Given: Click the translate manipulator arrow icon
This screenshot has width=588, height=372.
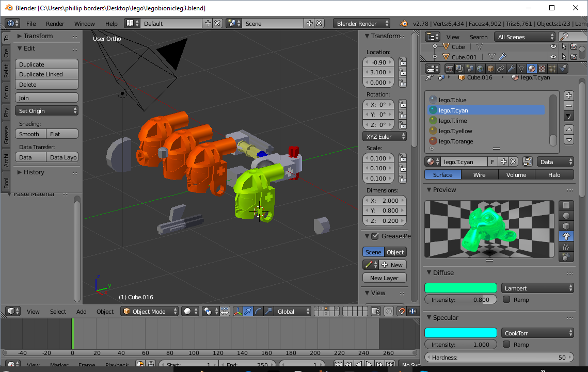Looking at the screenshot, I should click(x=248, y=311).
